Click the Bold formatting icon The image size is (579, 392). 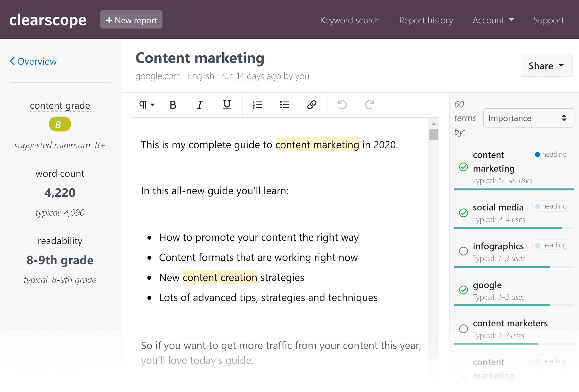pos(173,104)
